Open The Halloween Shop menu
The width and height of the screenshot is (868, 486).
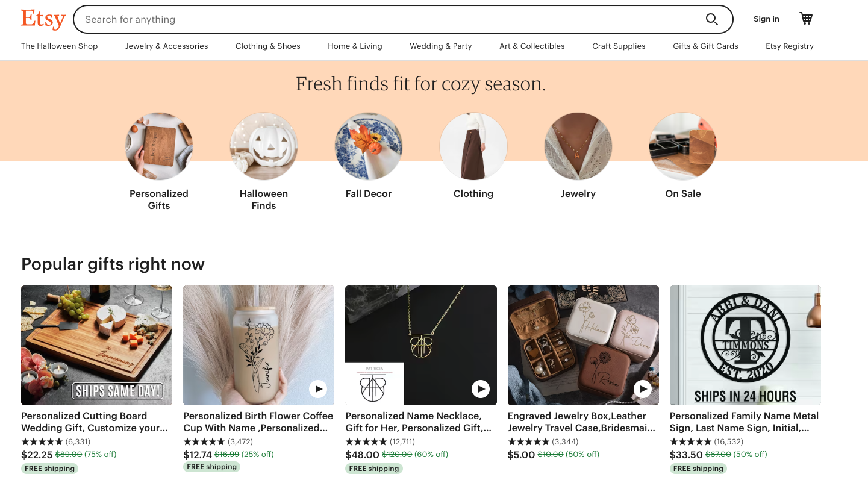tap(59, 46)
